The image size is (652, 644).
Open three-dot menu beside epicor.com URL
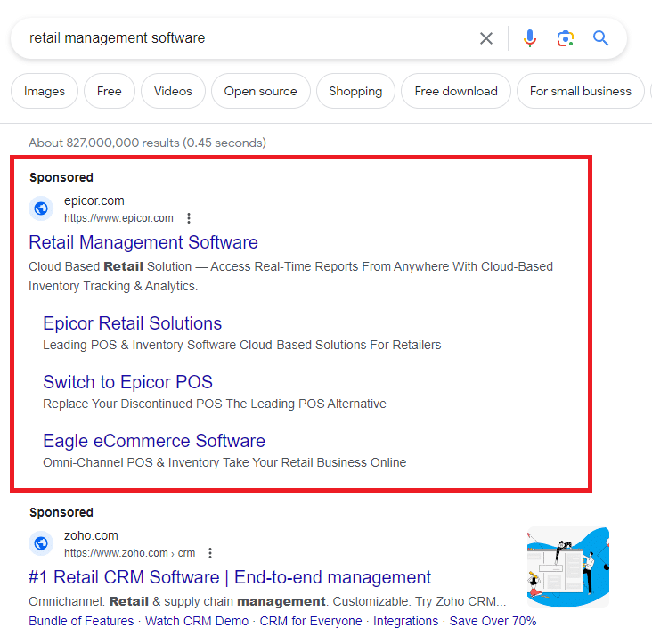coord(189,218)
